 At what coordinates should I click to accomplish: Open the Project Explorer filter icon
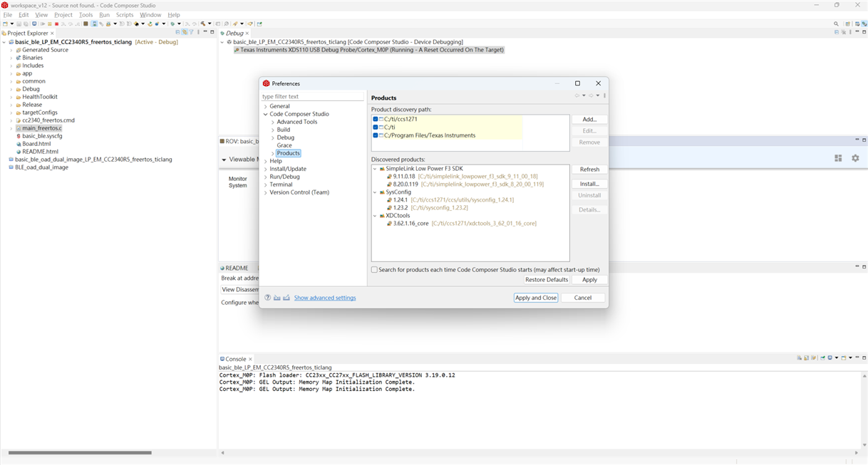191,32
